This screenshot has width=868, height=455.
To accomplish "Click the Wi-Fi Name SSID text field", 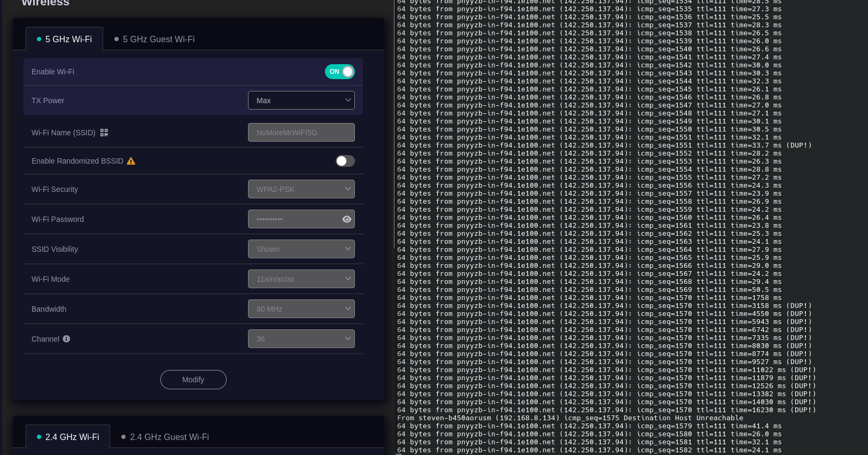I will point(301,133).
